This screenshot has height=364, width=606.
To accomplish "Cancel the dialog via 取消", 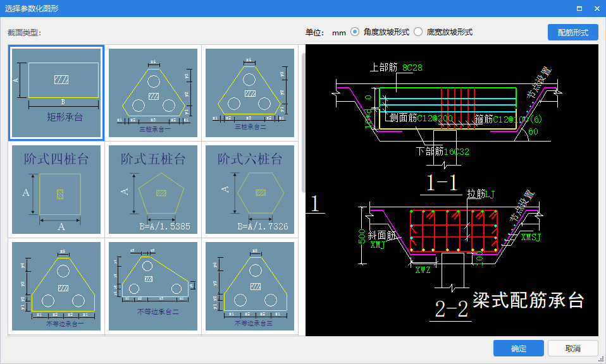I will point(572,349).
